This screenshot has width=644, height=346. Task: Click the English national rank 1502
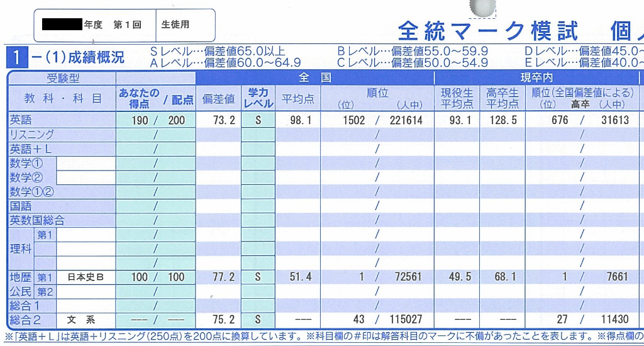click(x=354, y=120)
